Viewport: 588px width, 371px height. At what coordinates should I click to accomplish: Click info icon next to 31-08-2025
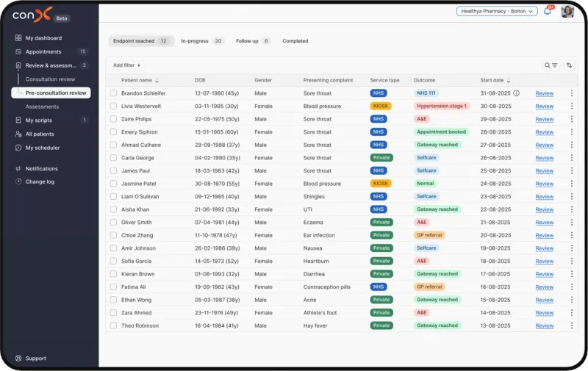pyautogui.click(x=517, y=93)
